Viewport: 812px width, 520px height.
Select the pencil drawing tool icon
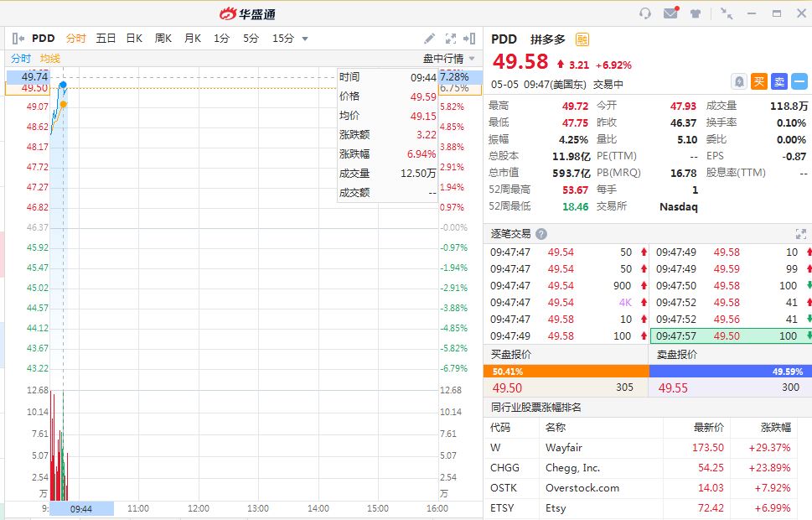coord(430,39)
